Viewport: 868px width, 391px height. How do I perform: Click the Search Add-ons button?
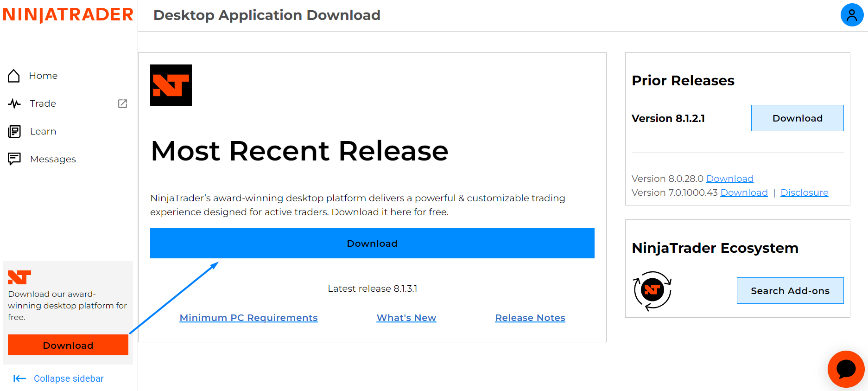pyautogui.click(x=790, y=290)
